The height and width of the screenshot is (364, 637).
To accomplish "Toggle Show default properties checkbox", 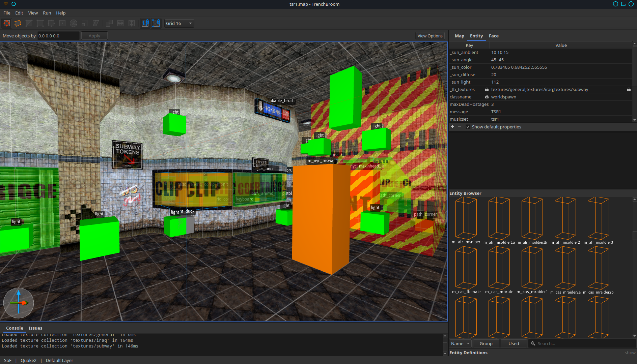I will point(468,127).
